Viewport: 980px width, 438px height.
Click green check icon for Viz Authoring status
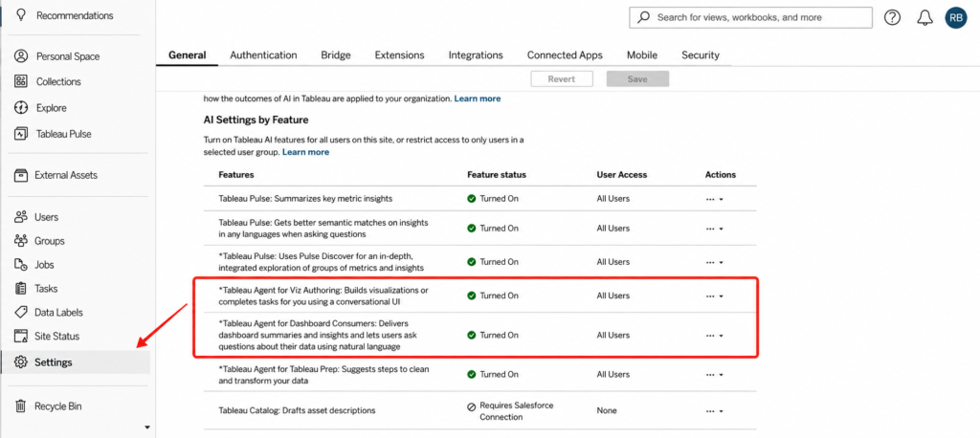(471, 296)
